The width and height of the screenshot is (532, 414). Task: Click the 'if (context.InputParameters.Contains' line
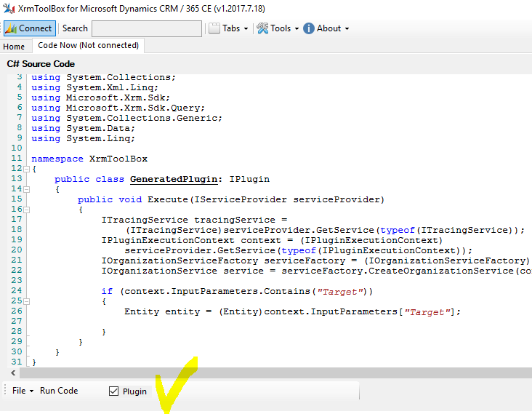coord(237,291)
